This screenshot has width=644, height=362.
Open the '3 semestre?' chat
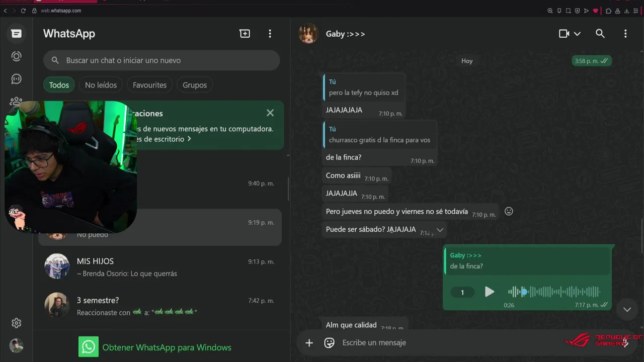point(161,306)
